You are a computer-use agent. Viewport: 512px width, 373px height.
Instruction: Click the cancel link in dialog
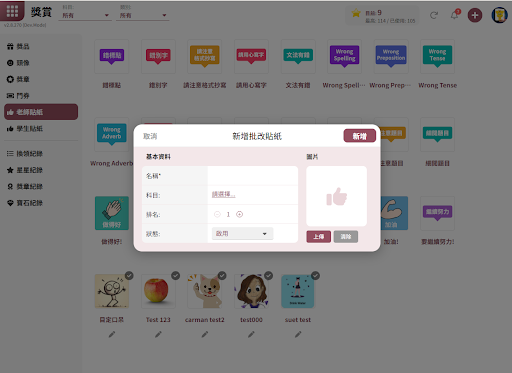[150, 136]
